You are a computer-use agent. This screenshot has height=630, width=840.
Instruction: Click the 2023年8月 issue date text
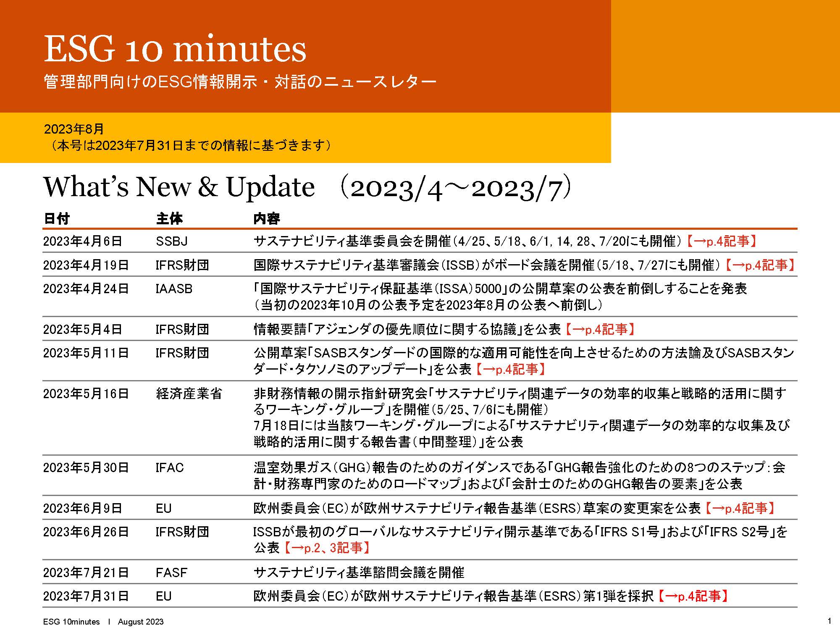pyautogui.click(x=74, y=129)
